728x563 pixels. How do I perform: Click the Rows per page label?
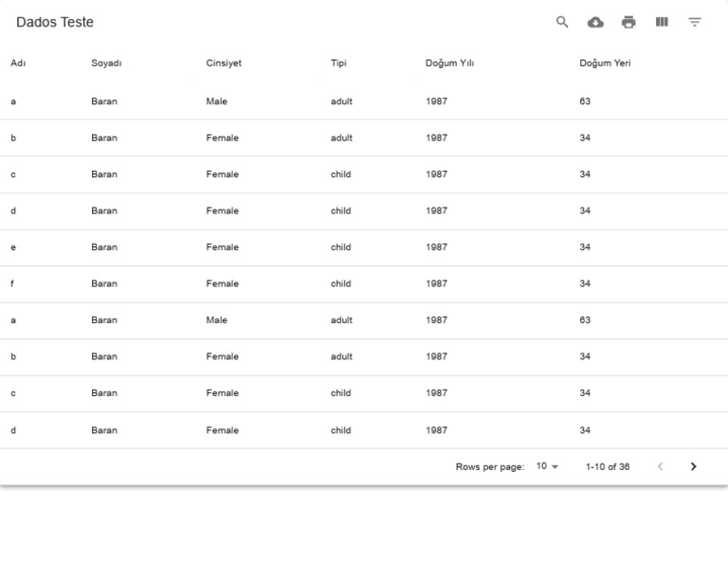coord(490,467)
